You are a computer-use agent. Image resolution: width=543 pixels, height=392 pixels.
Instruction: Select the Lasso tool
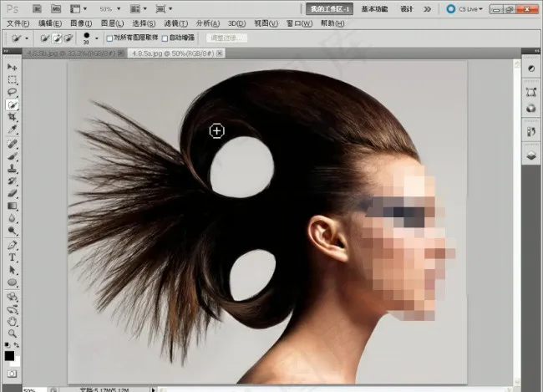pyautogui.click(x=13, y=92)
